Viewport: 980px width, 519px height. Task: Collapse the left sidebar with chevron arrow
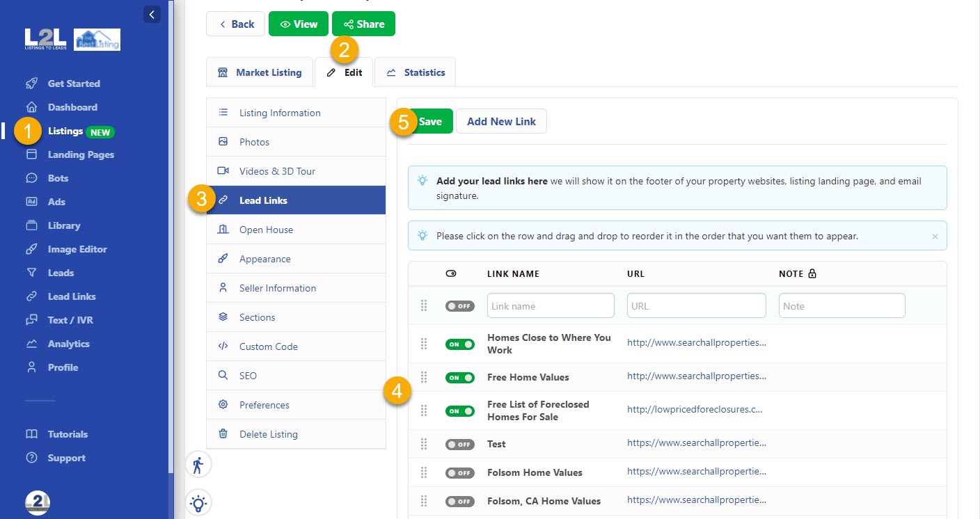coord(152,14)
